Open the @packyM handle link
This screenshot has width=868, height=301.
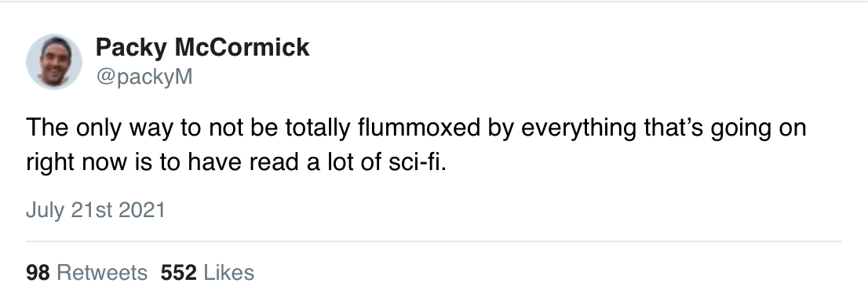tap(144, 76)
